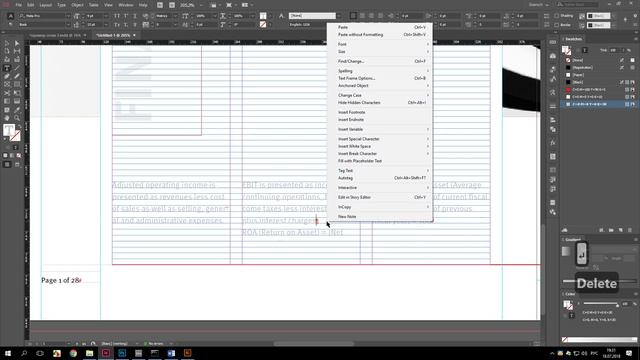The height and width of the screenshot is (360, 640).
Task: Open Chrome from the Windows taskbar
Action: (73, 353)
